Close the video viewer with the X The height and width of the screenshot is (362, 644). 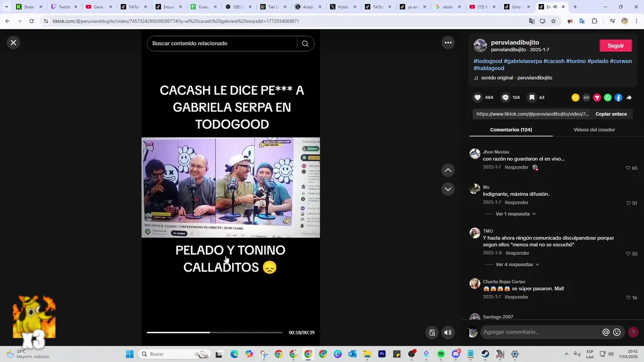[x=14, y=43]
